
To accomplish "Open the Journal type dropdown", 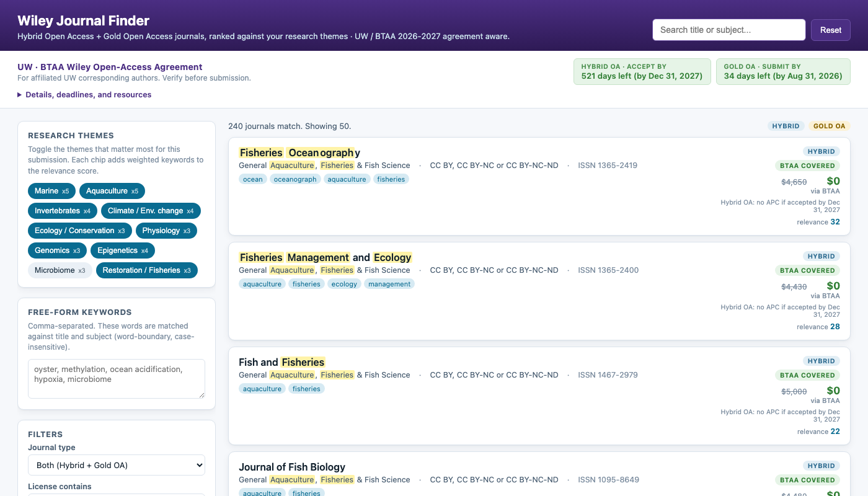I will (x=117, y=465).
